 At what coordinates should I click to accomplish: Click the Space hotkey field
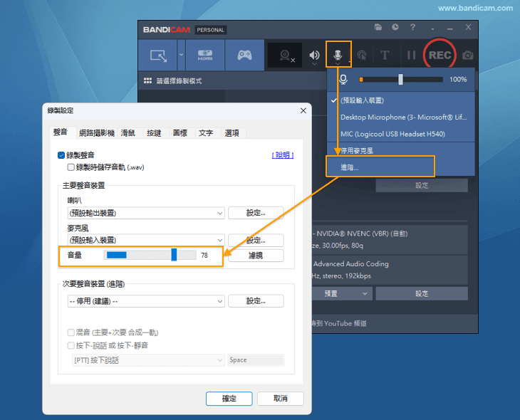click(x=256, y=360)
